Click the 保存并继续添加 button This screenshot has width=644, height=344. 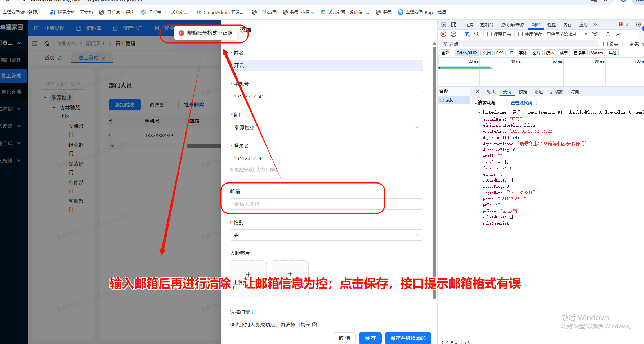408,338
